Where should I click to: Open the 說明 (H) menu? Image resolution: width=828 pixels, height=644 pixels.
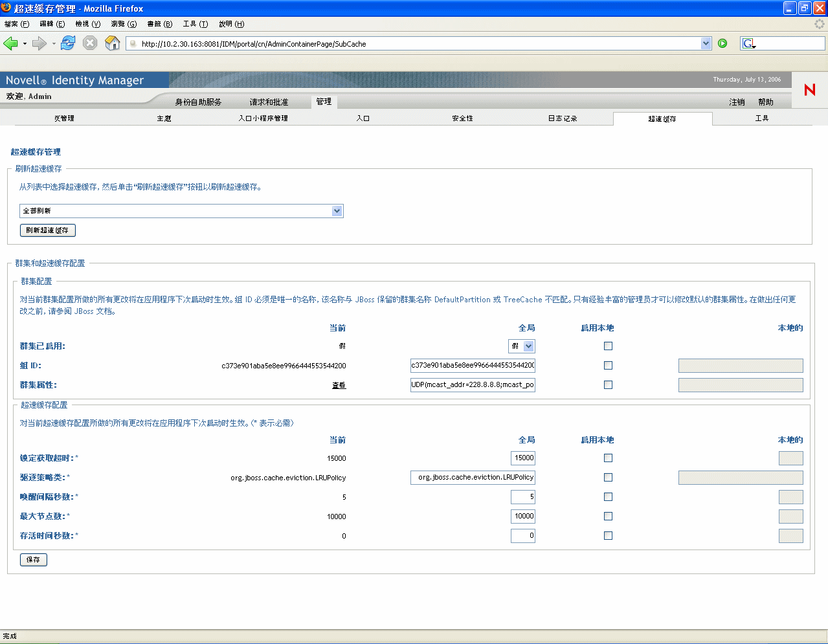[x=231, y=24]
